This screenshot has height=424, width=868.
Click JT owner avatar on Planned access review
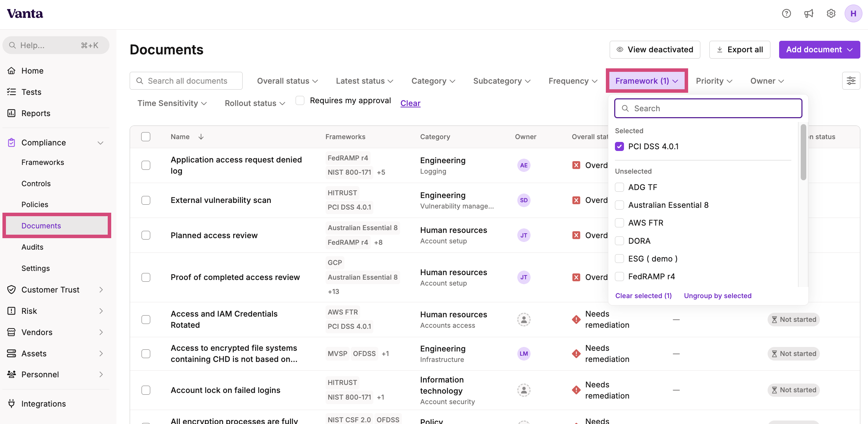pyautogui.click(x=524, y=235)
